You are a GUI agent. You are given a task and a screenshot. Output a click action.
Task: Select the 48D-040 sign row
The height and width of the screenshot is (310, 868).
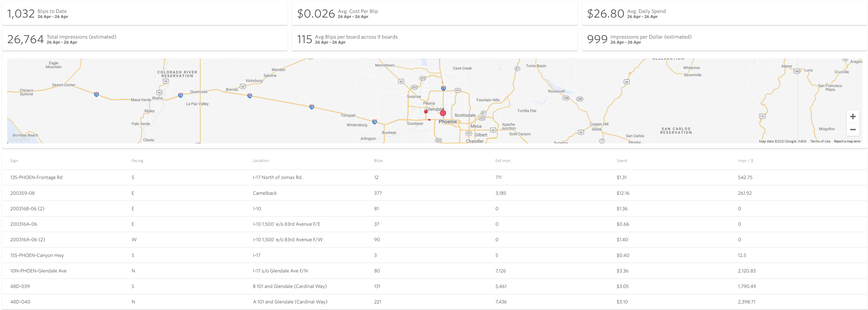click(20, 302)
